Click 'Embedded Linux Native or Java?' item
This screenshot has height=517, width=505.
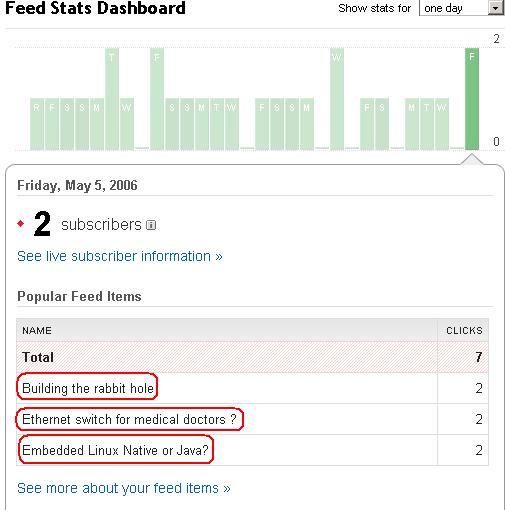pos(115,450)
